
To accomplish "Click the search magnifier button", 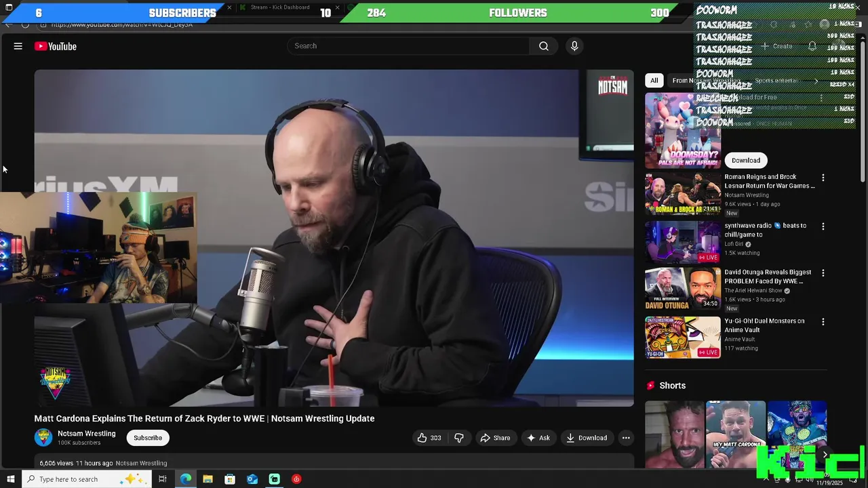I will [544, 46].
